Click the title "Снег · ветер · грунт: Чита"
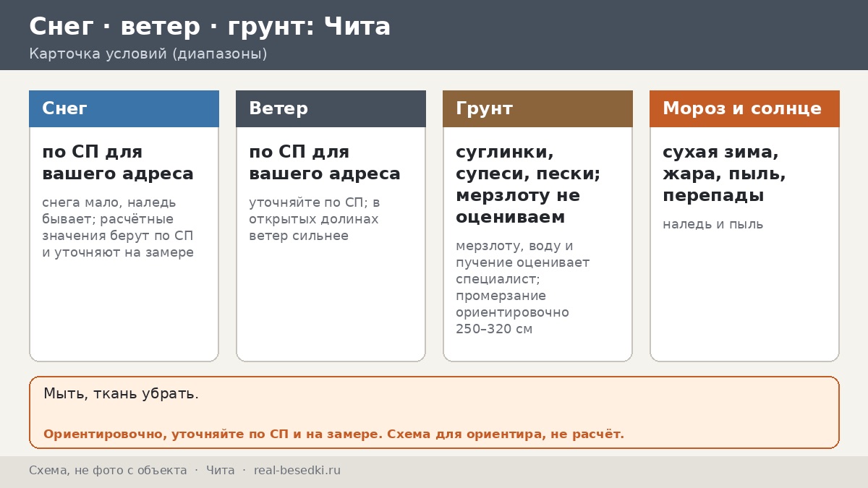Image resolution: width=868 pixels, height=488 pixels. (210, 27)
